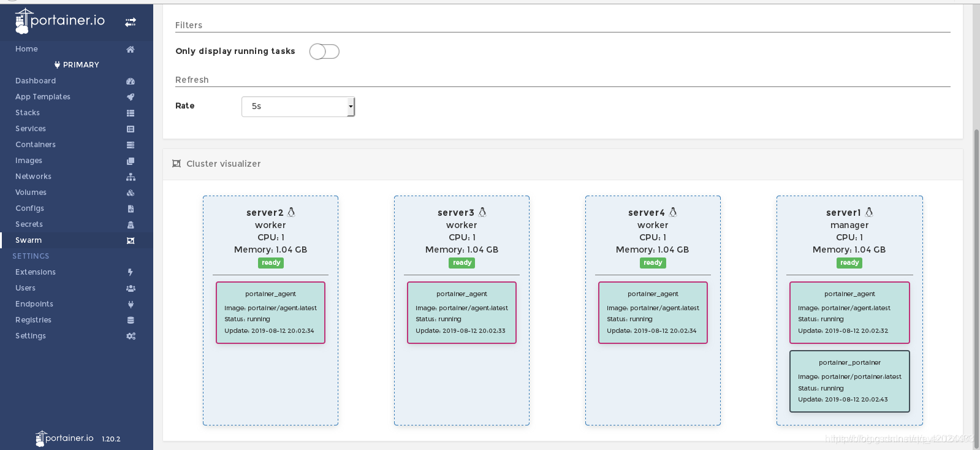The image size is (980, 450).
Task: Click the version 1.20.2 text
Action: click(111, 439)
